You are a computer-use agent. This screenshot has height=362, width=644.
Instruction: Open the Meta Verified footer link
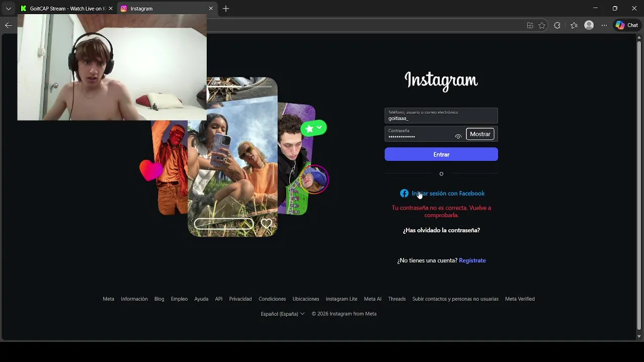pyautogui.click(x=520, y=299)
